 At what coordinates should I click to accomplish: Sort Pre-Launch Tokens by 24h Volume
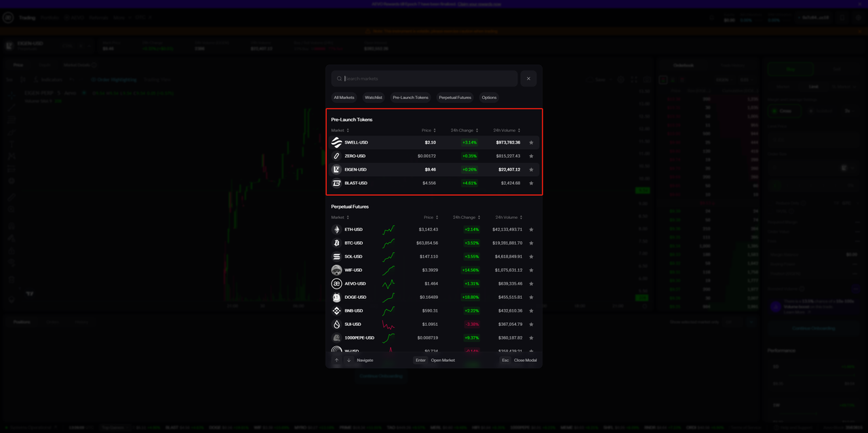(507, 130)
